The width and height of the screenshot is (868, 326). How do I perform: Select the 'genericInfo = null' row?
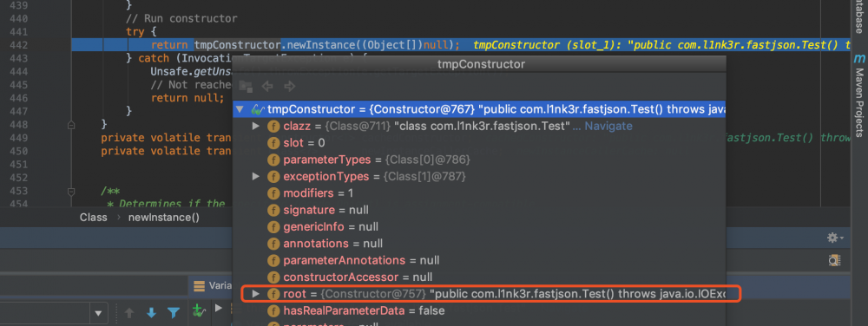click(x=479, y=226)
